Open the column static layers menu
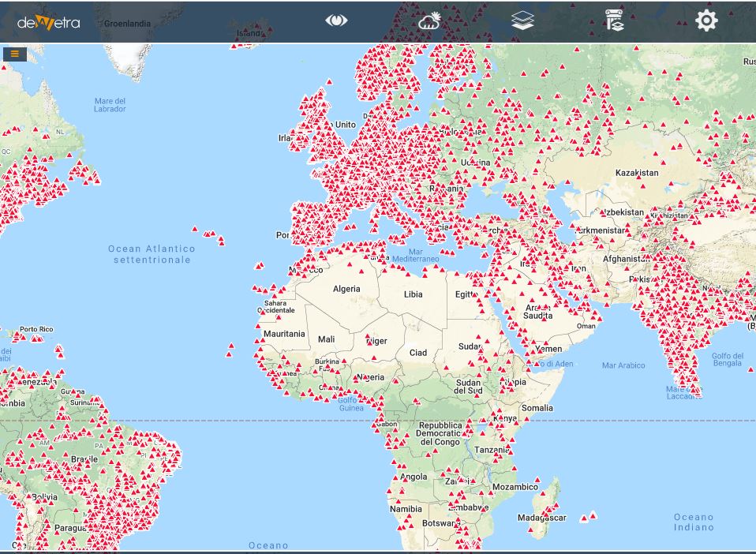756x554 pixels. (615, 21)
